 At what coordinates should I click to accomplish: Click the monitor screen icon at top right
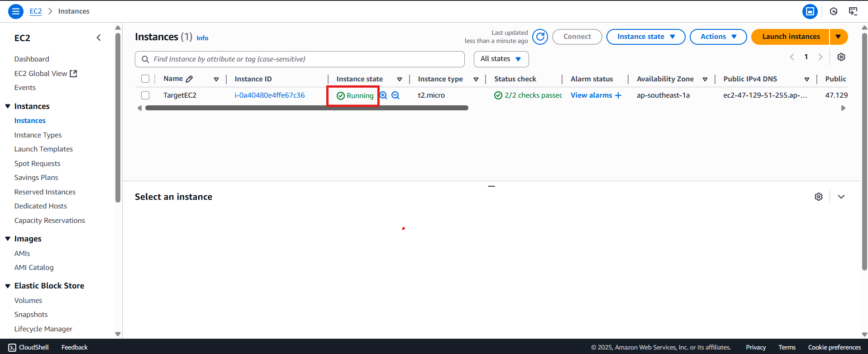(853, 11)
